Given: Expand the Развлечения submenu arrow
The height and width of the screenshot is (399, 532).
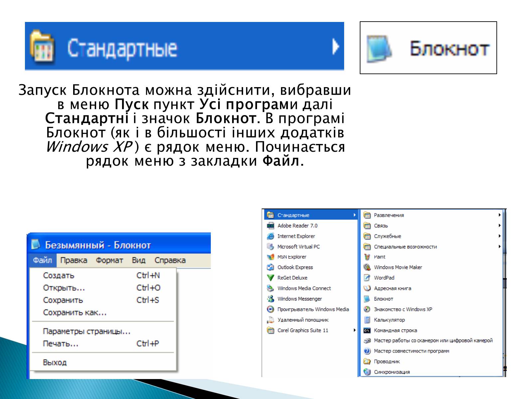Looking at the screenshot, I should pyautogui.click(x=499, y=215).
